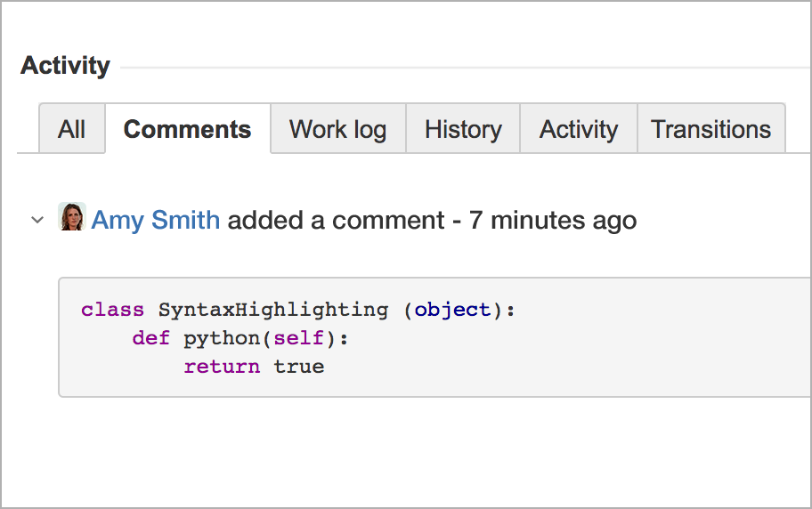Click the 'added a comment' text

pos(336,220)
